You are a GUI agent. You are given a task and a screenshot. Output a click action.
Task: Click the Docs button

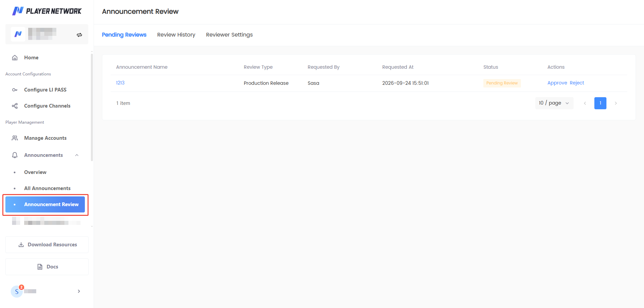tap(47, 267)
